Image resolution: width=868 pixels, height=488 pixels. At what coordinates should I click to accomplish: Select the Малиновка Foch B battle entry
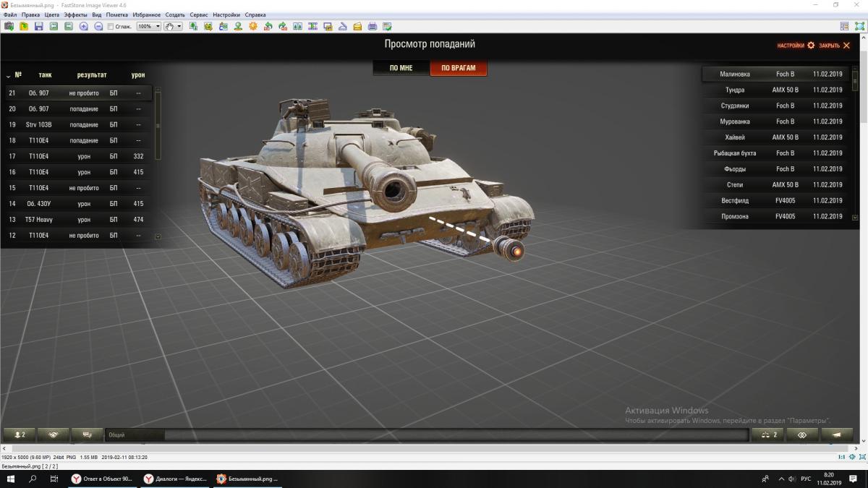click(774, 74)
